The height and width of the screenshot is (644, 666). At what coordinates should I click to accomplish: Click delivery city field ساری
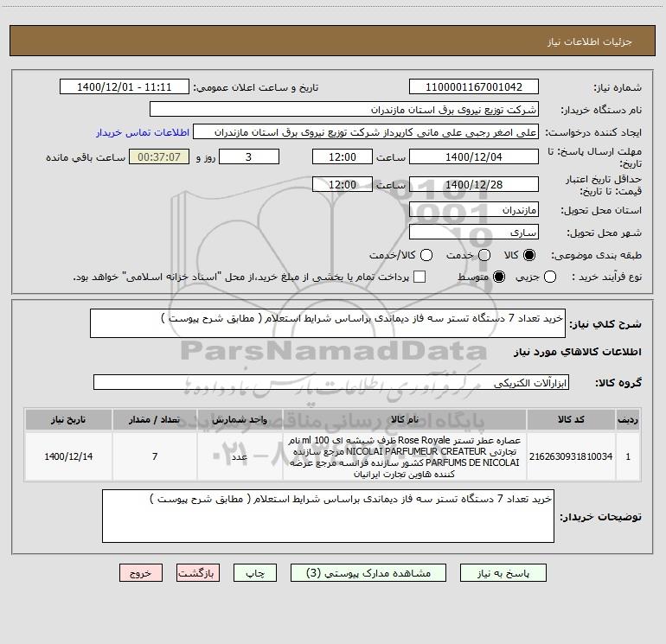click(474, 233)
